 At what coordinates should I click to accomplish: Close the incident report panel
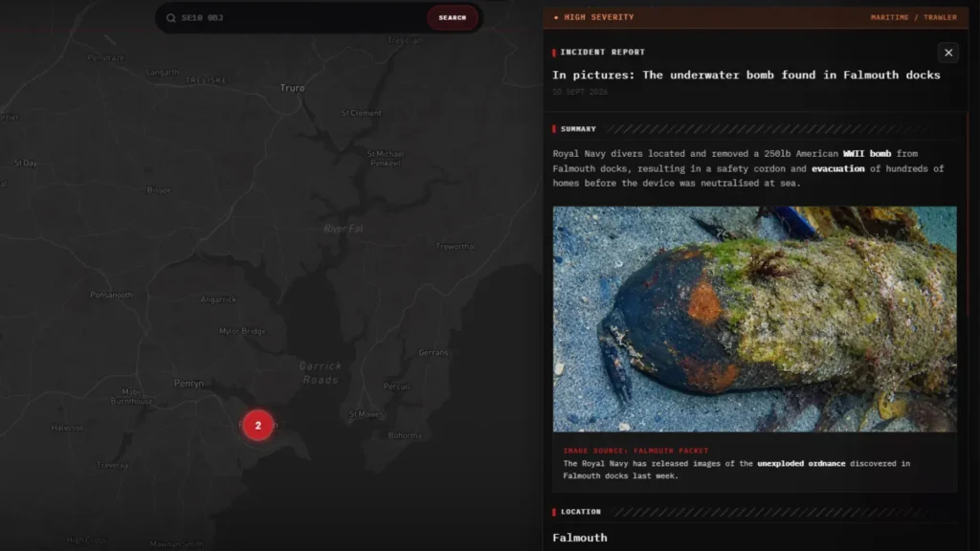[948, 53]
